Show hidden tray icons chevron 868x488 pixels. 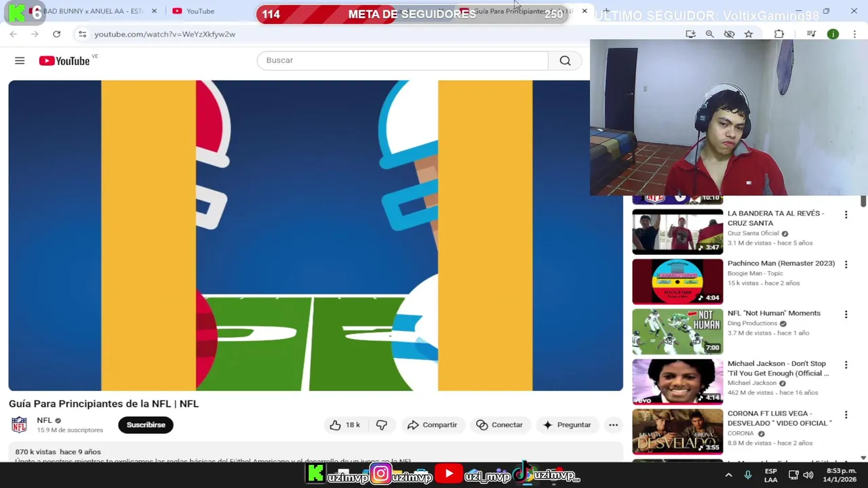pos(728,475)
